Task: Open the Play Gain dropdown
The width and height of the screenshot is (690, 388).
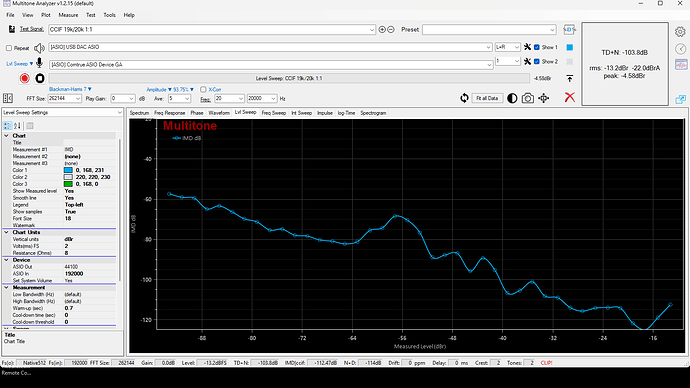Action: (x=131, y=99)
